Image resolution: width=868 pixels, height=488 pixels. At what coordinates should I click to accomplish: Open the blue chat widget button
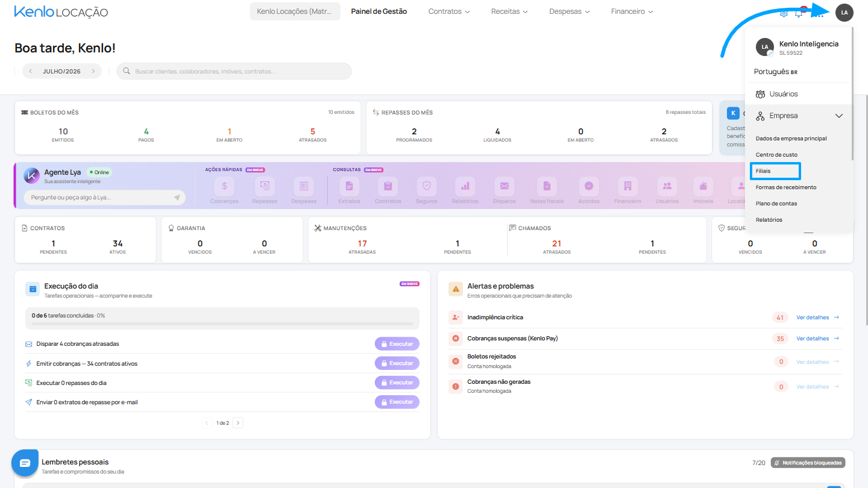[25, 463]
